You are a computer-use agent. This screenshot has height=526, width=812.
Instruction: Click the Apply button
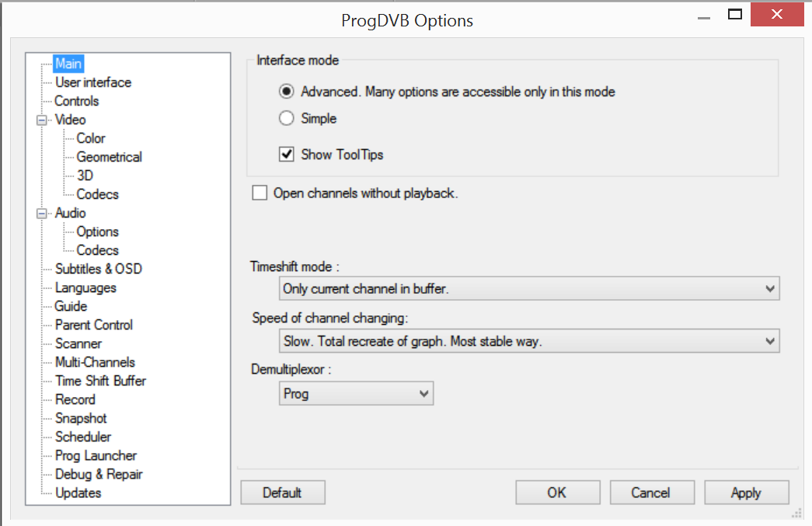pyautogui.click(x=746, y=493)
